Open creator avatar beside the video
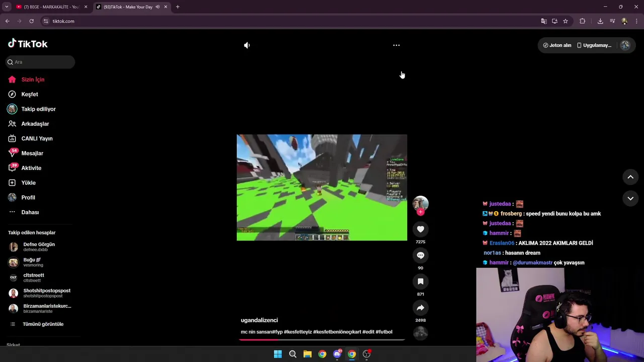 (421, 203)
